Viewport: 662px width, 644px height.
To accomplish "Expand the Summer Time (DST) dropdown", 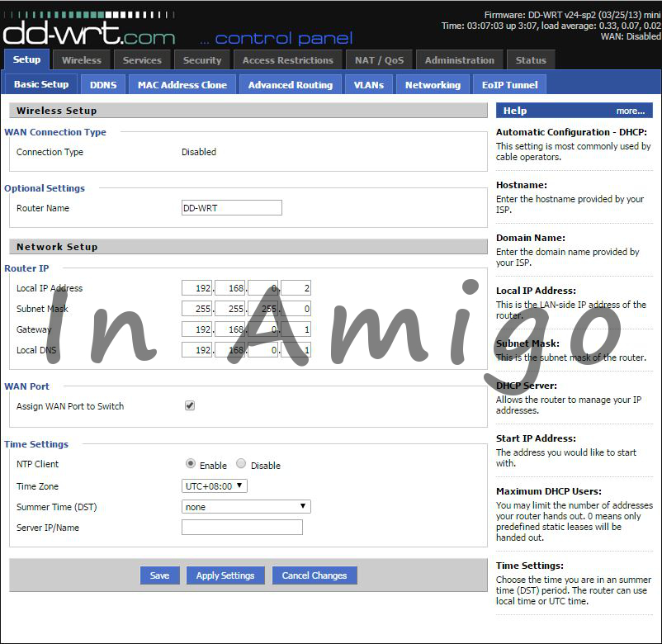I will tap(245, 506).
